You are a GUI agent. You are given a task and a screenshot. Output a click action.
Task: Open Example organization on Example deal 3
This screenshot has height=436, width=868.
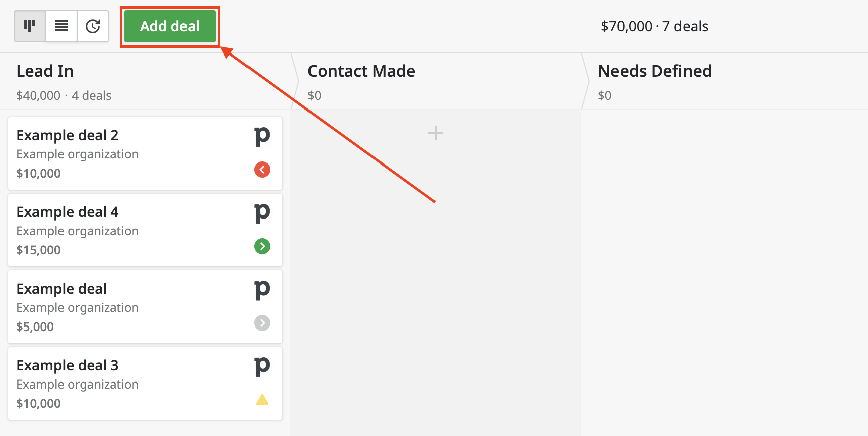click(x=78, y=385)
